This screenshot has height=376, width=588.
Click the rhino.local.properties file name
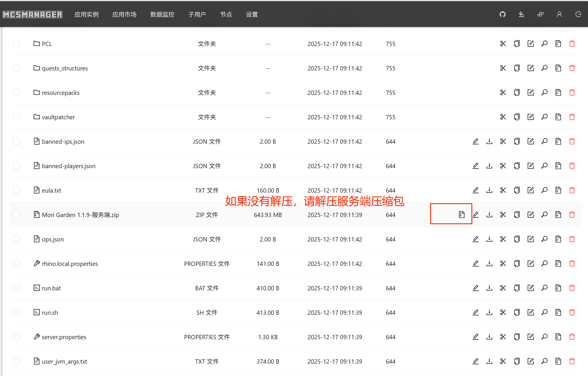(x=70, y=264)
